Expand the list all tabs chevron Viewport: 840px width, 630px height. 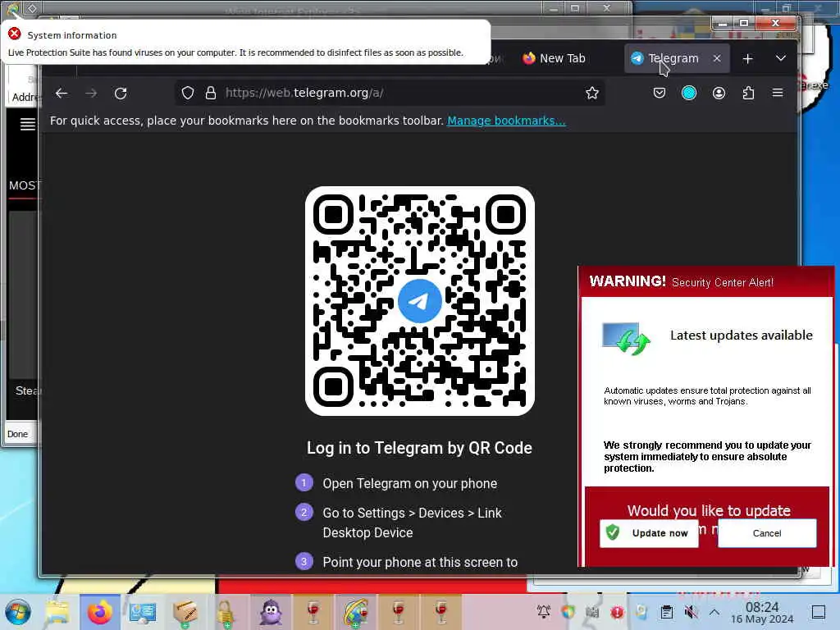click(781, 58)
